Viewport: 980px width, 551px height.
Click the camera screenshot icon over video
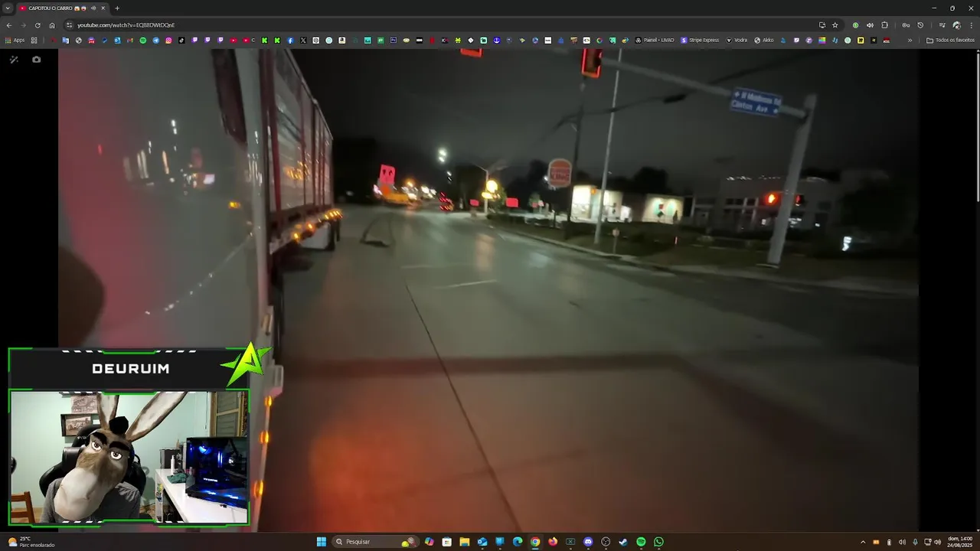(x=36, y=59)
